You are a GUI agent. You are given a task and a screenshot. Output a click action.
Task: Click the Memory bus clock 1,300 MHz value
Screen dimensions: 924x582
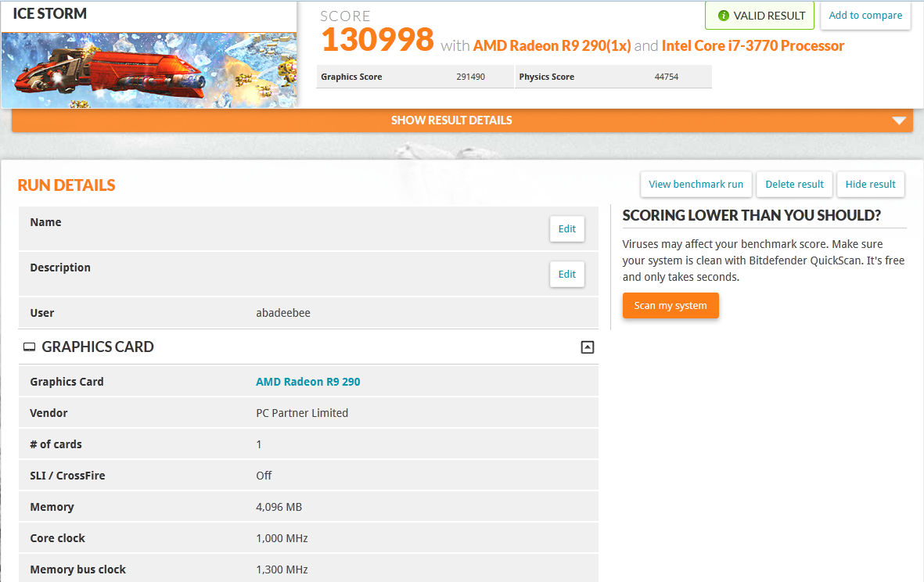pyautogui.click(x=282, y=569)
